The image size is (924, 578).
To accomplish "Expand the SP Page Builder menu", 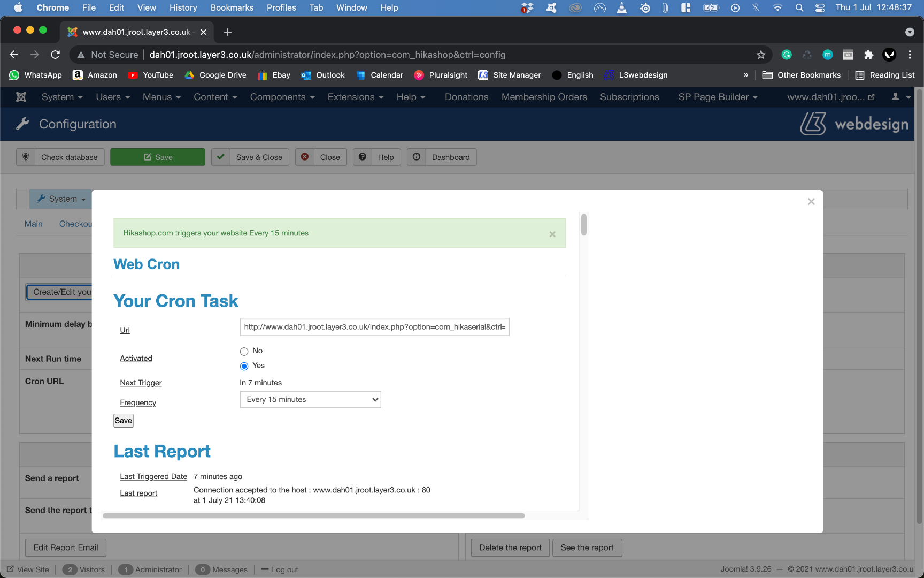I will [x=718, y=97].
